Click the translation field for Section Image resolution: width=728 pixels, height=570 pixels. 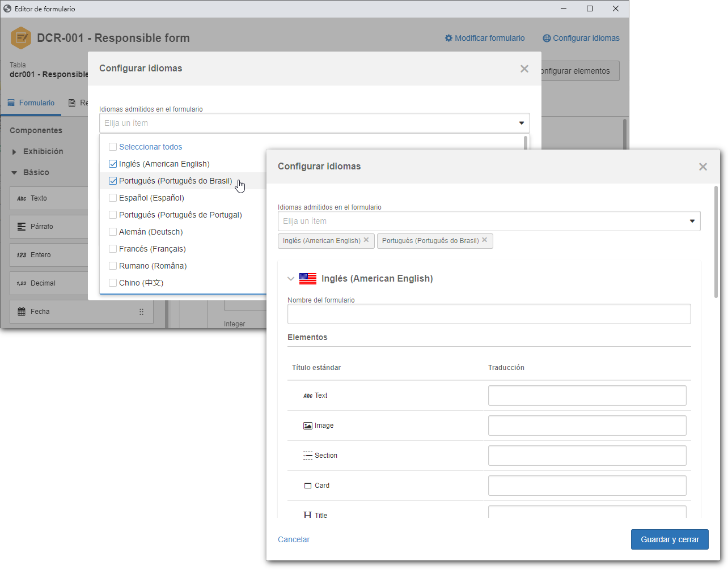(587, 456)
